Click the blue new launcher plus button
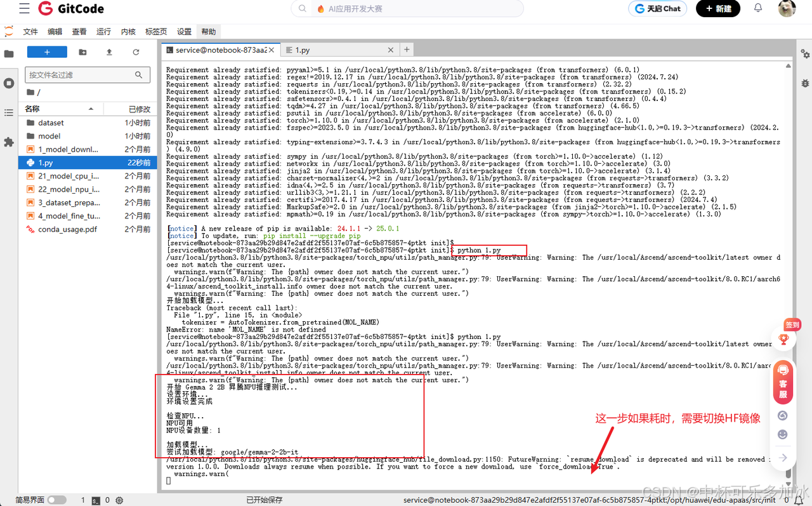Image resolution: width=812 pixels, height=506 pixels. [47, 52]
